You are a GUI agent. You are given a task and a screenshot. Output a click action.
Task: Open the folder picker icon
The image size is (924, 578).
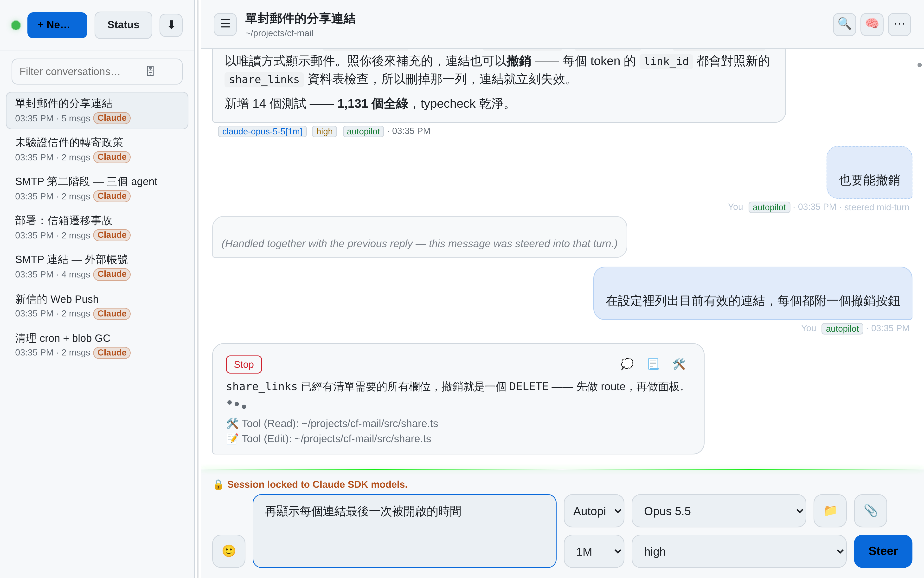[x=830, y=511]
